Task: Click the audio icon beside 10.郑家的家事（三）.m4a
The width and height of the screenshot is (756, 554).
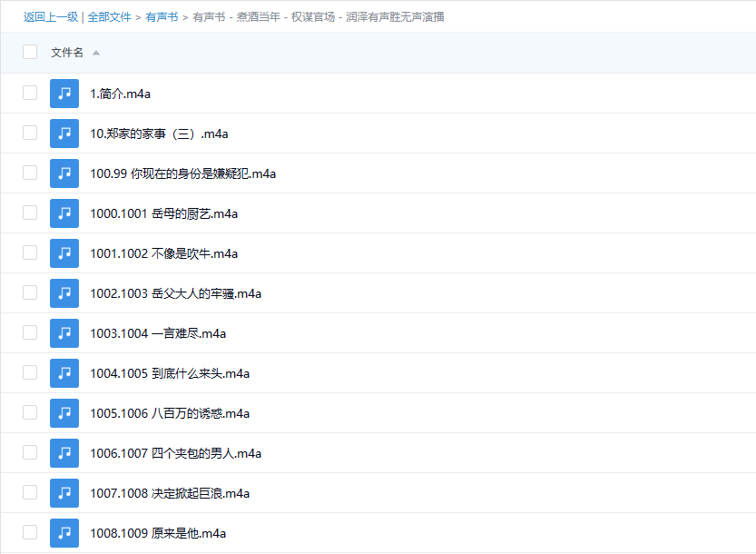Action: tap(64, 134)
